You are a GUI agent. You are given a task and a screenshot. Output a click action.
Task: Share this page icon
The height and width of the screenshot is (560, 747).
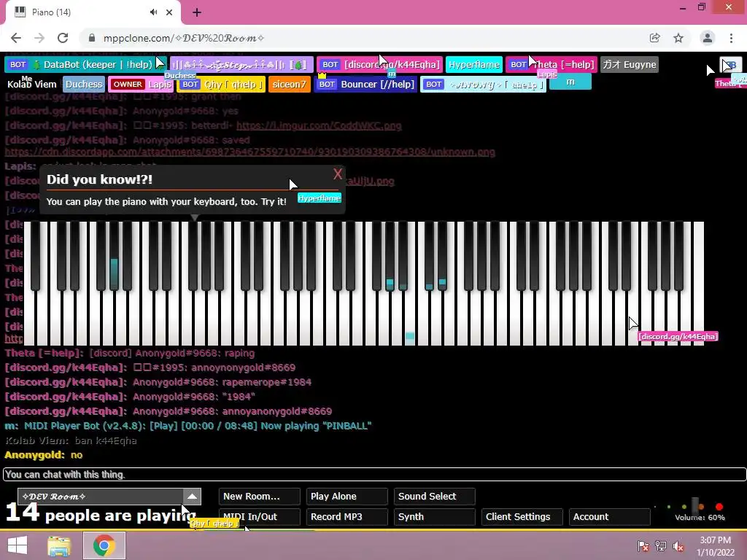pyautogui.click(x=655, y=38)
